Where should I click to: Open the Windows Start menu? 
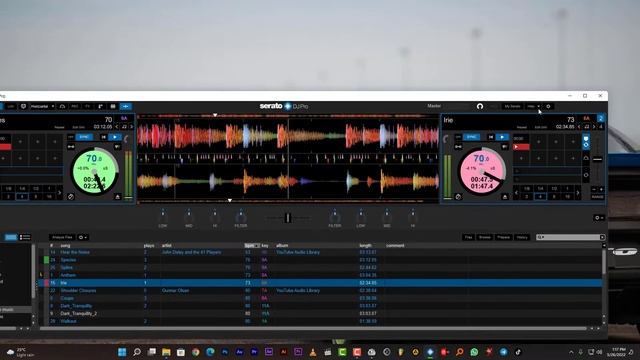click(x=122, y=352)
